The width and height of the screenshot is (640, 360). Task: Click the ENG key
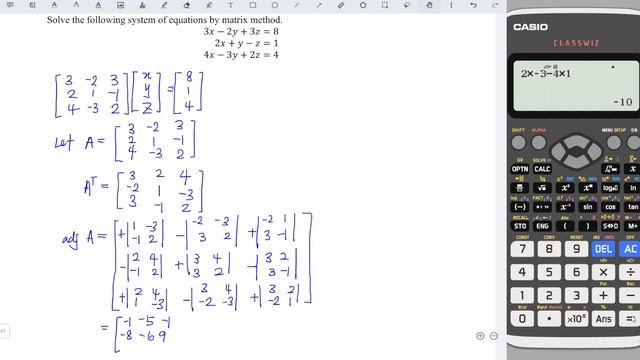pyautogui.click(x=542, y=226)
